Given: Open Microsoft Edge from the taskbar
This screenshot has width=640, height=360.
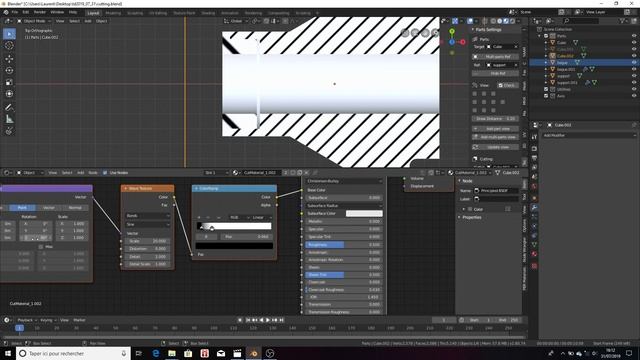Looking at the screenshot, I should (x=156, y=353).
